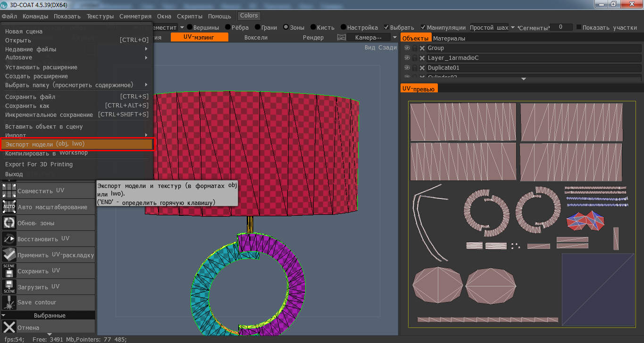Toggle the Выбрать checkbox
The width and height of the screenshot is (644, 343).
[387, 28]
